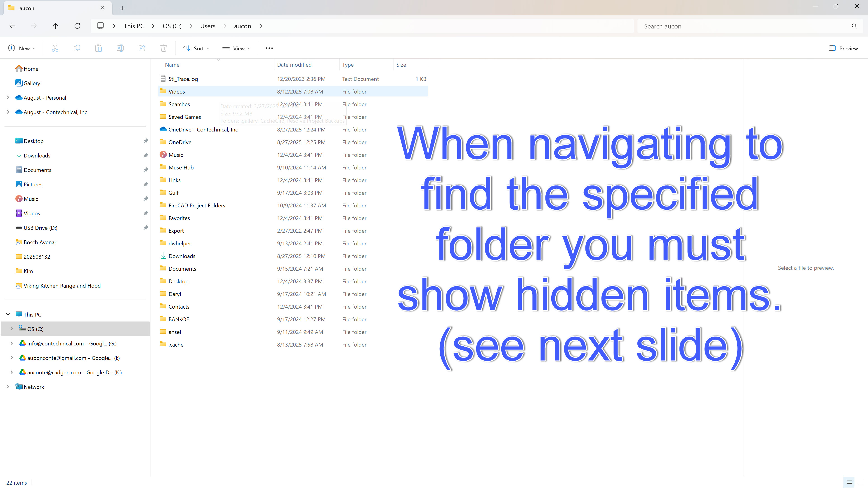The width and height of the screenshot is (868, 488).
Task: Click chevron after Users in breadcrumb
Action: [x=225, y=26]
